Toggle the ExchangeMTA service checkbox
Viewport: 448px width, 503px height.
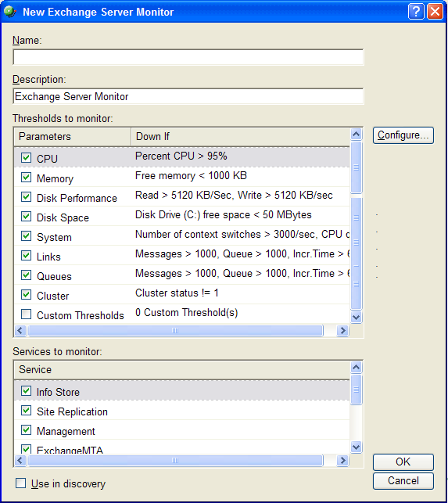tap(26, 449)
